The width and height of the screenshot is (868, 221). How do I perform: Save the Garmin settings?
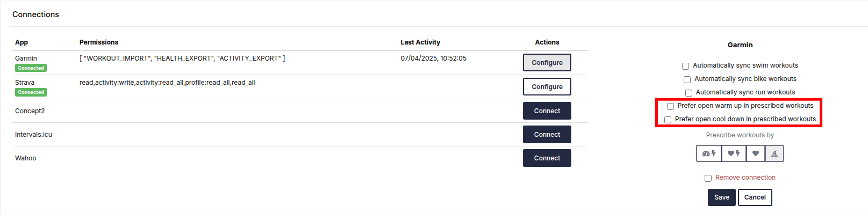(721, 197)
